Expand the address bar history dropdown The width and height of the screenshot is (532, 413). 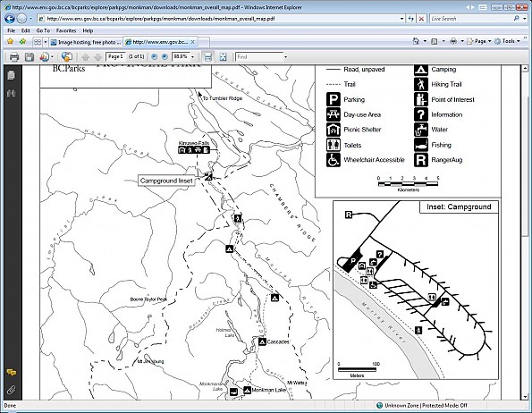pyautogui.click(x=401, y=19)
